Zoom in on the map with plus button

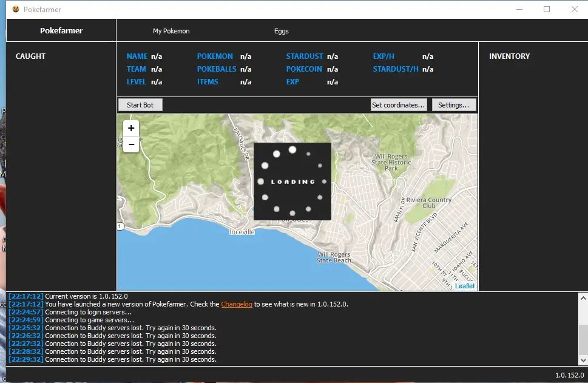pos(131,128)
